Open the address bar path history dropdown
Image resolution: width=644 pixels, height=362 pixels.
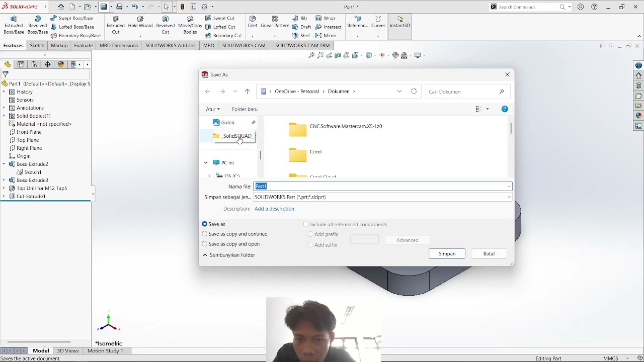coord(399,92)
